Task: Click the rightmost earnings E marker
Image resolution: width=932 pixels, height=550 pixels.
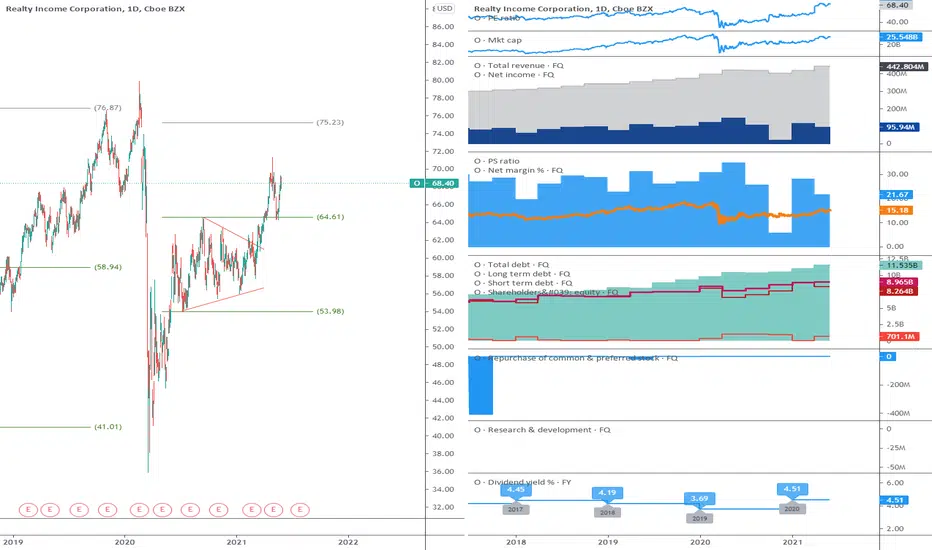Action: tap(300, 510)
